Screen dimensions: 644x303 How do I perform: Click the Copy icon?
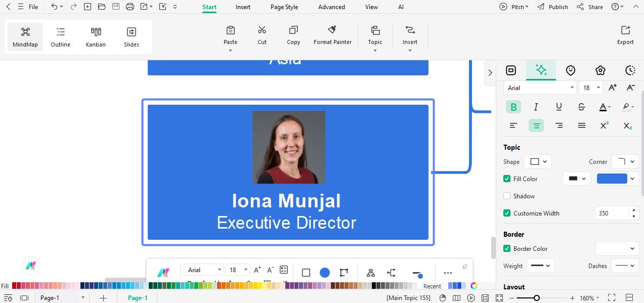tap(293, 30)
